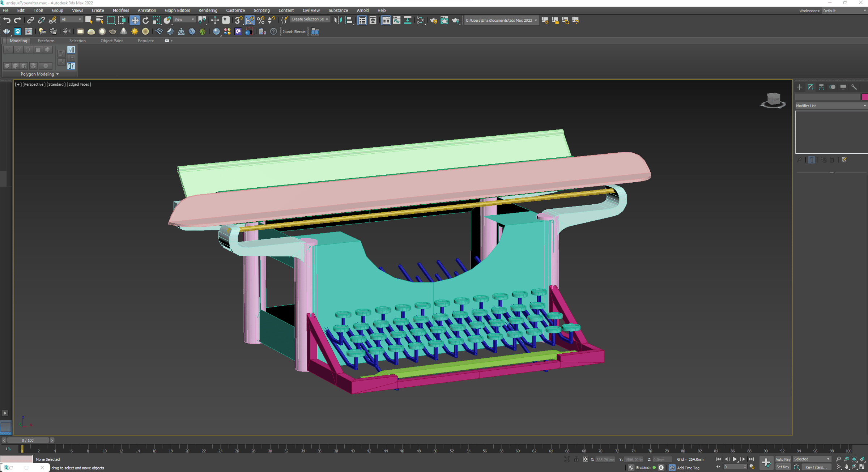The width and height of the screenshot is (868, 472).
Task: Open the Hierarchy panel tab icon
Action: coord(821,87)
